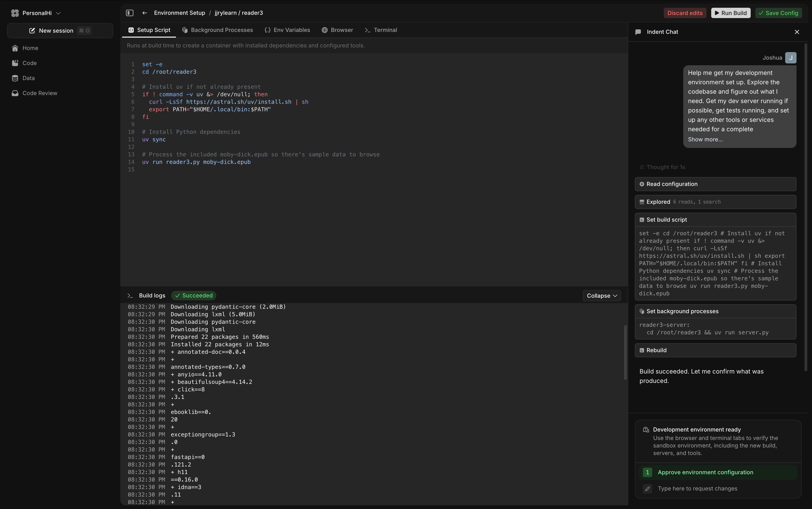Collapse the Build logs section

click(x=601, y=295)
